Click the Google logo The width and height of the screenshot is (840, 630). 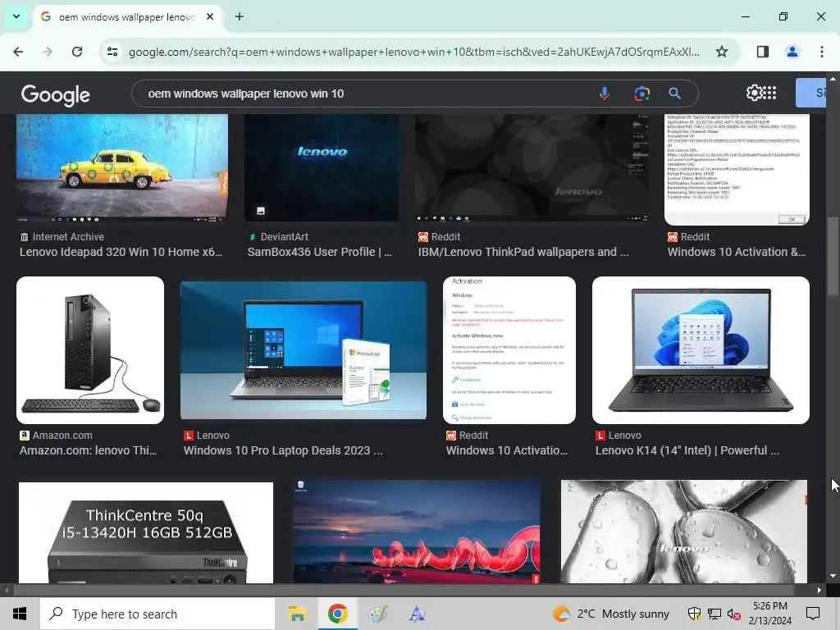pos(55,95)
